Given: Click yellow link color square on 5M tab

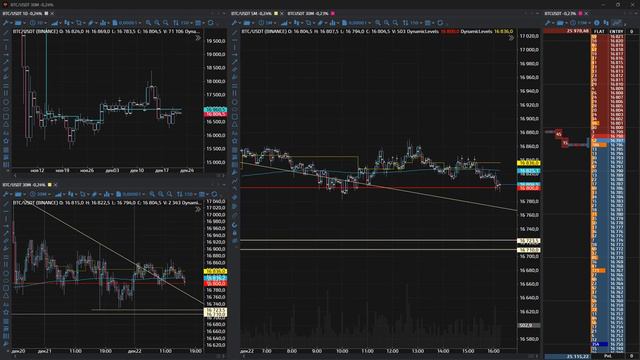Looking at the screenshot, I should [x=276, y=13].
